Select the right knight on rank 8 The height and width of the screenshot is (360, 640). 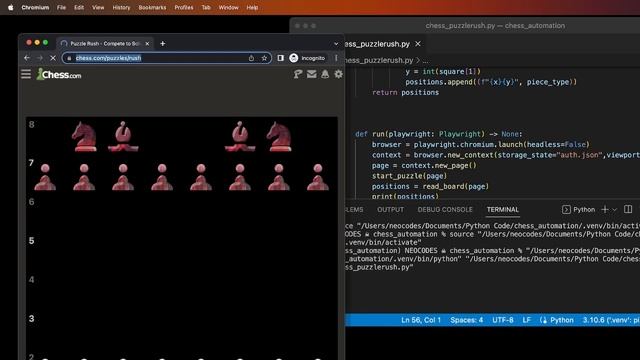tap(279, 136)
